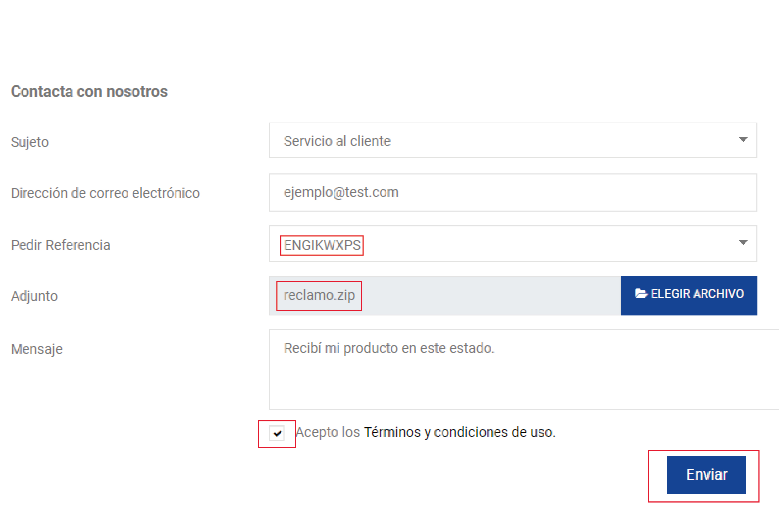Image resolution: width=779 pixels, height=532 pixels.
Task: Click the Adjunto field label
Action: click(34, 296)
